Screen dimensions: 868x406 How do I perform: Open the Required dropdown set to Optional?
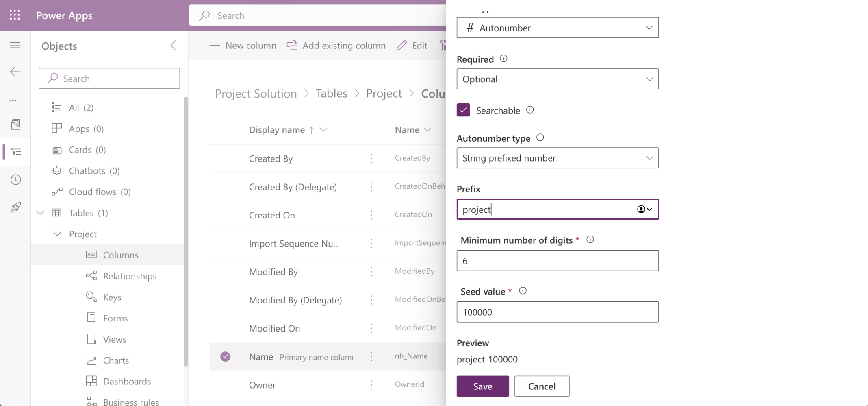click(x=558, y=79)
